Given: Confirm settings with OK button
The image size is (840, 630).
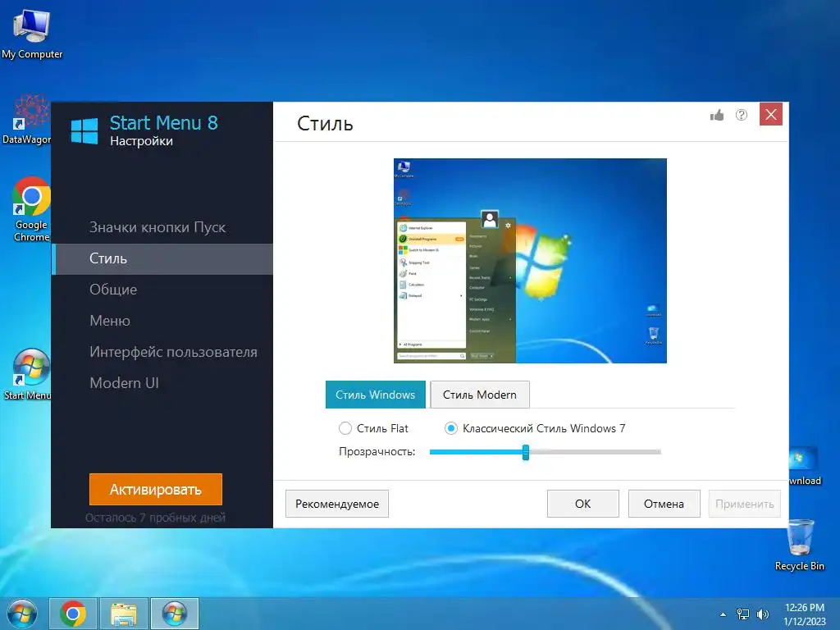Looking at the screenshot, I should coord(583,504).
